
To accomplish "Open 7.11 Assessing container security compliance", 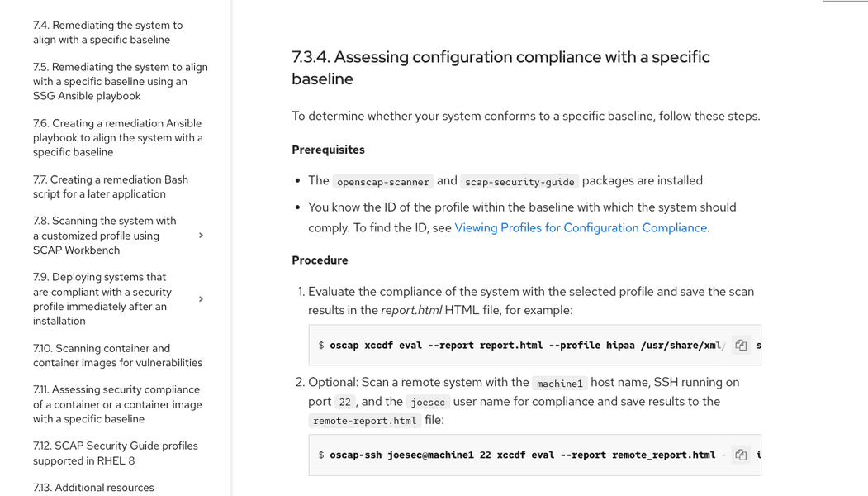I will [117, 404].
